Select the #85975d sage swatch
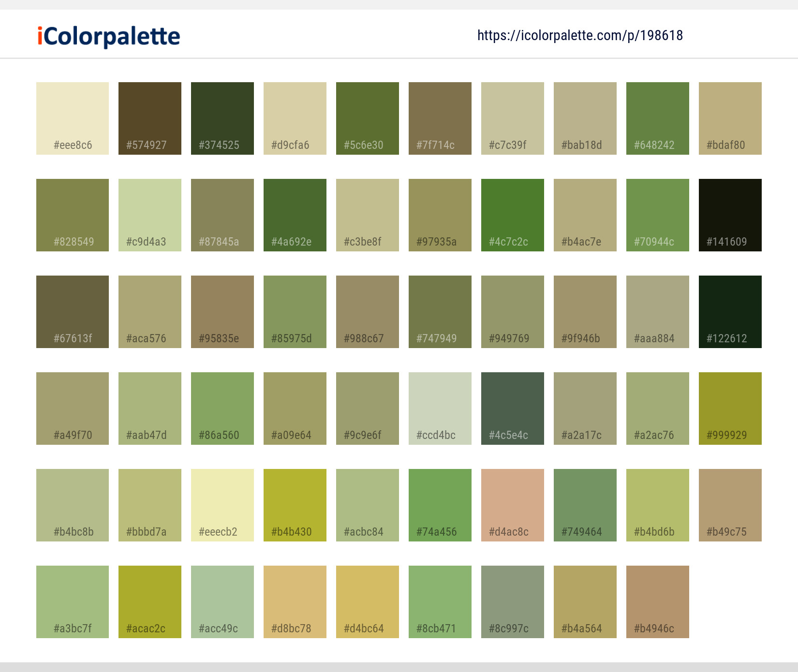The width and height of the screenshot is (798, 672). pyautogui.click(x=295, y=312)
